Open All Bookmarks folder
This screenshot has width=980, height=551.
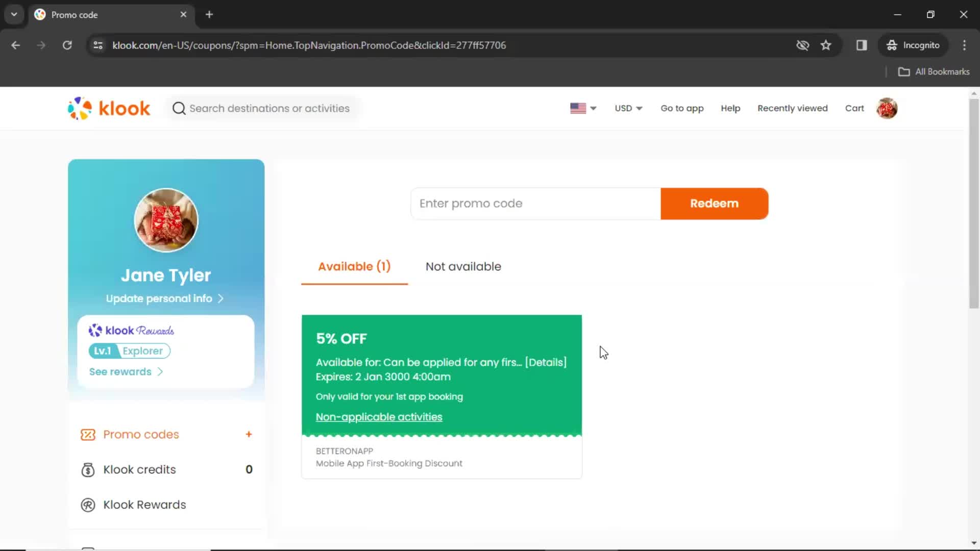934,72
